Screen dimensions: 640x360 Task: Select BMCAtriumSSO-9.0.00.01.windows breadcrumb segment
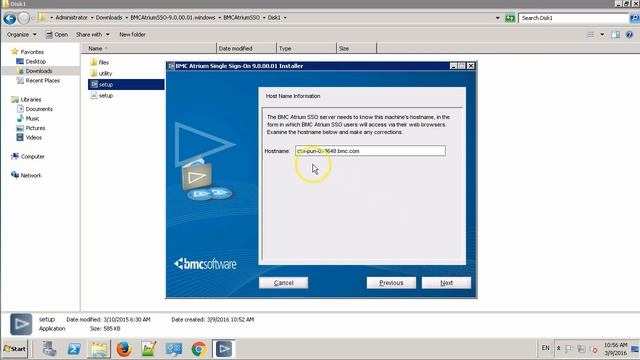[x=173, y=18]
